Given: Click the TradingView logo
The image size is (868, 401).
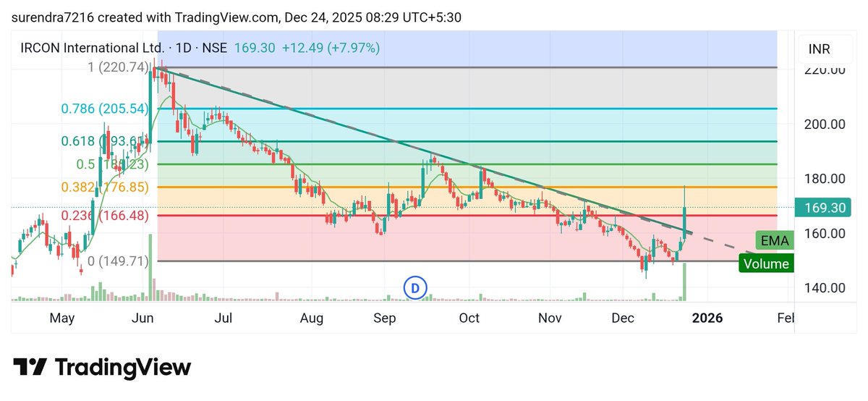Looking at the screenshot, I should click(103, 367).
